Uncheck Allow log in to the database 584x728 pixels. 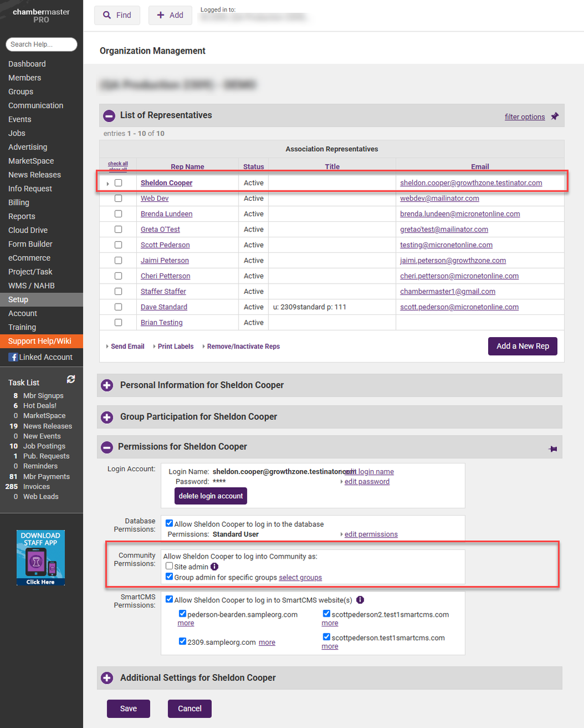click(x=169, y=523)
